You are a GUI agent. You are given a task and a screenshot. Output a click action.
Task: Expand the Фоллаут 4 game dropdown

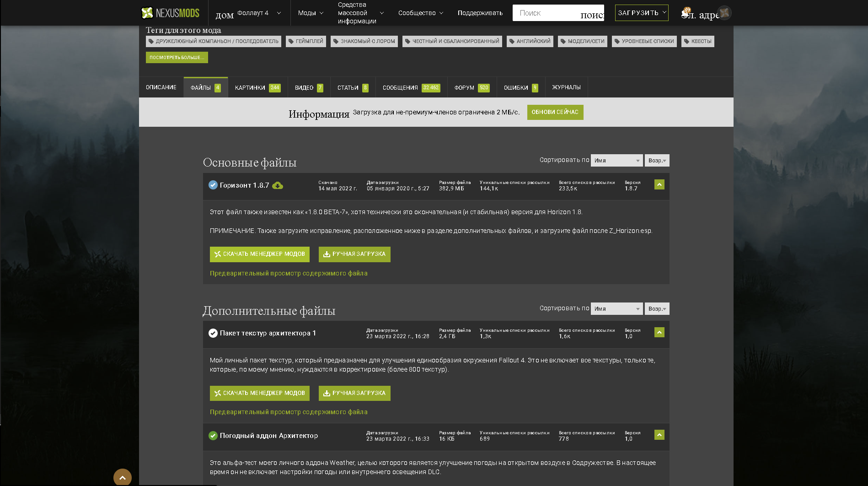259,13
